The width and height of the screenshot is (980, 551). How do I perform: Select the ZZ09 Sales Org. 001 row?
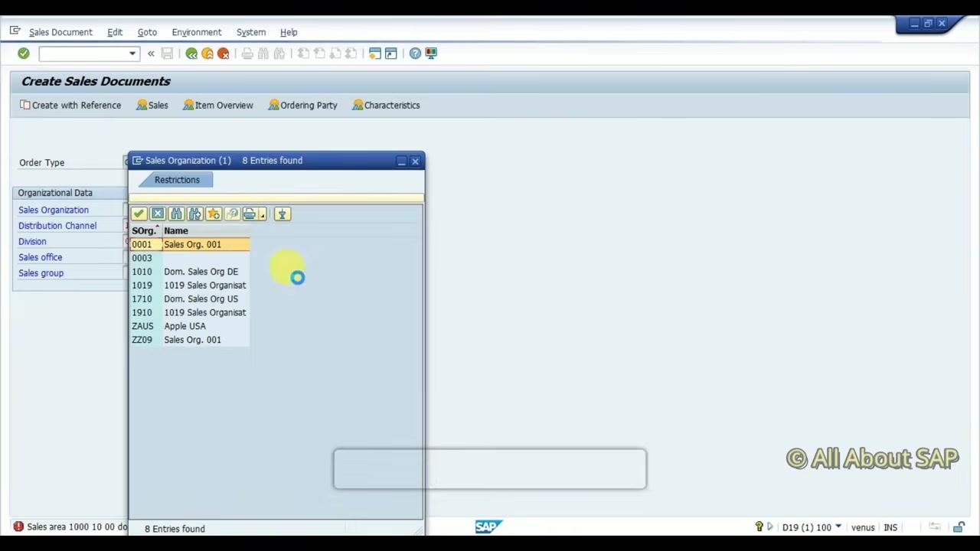pyautogui.click(x=190, y=340)
